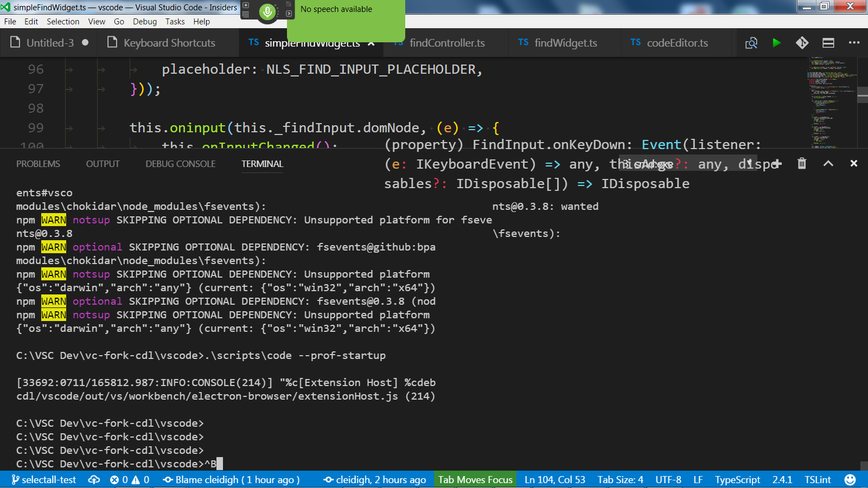Switch to the DEBUG CONSOLE tab
This screenshot has height=488, width=868.
pos(180,163)
